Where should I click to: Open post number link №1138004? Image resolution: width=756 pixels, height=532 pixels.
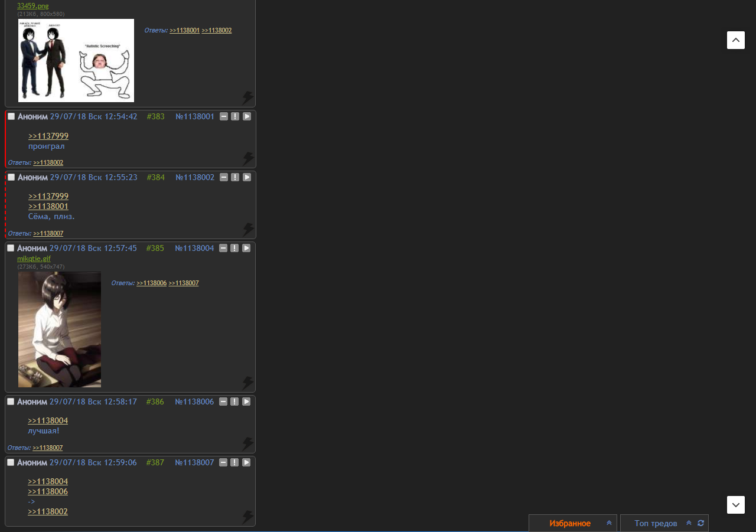194,249
